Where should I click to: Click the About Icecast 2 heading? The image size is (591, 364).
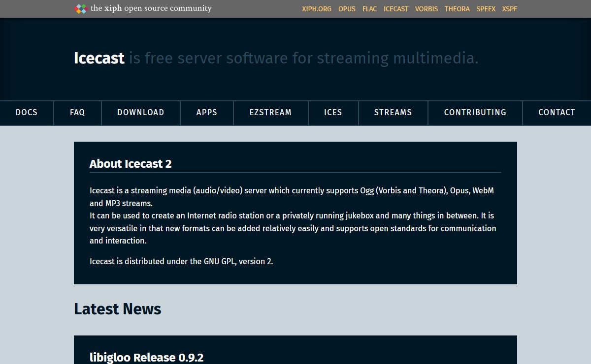coord(131,164)
